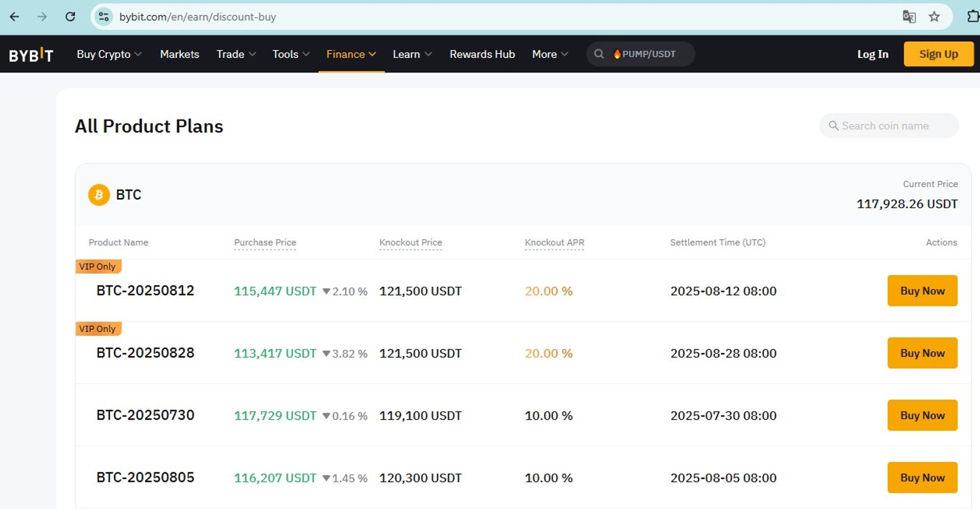The height and width of the screenshot is (509, 980).
Task: Buy Now for BTC-20250805
Action: 922,478
